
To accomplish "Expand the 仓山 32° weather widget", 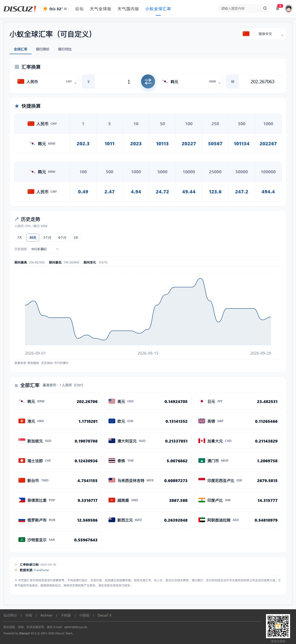I will 56,9.
